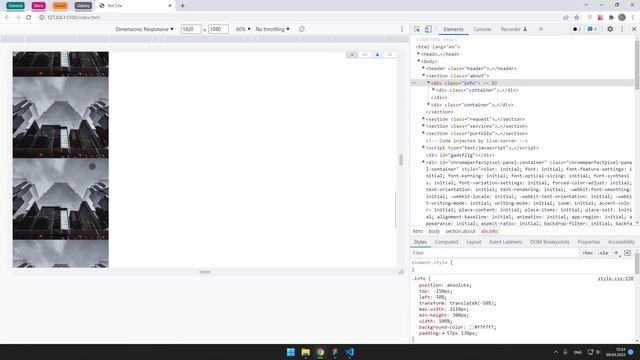Collapse the section class="about" node
Screen dimensions: 640x360
pos(423,76)
